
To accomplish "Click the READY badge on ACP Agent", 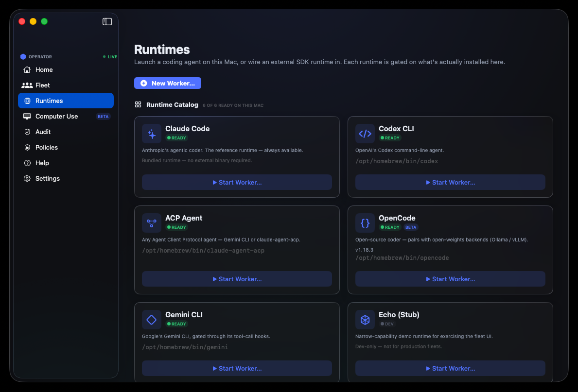I will [176, 227].
